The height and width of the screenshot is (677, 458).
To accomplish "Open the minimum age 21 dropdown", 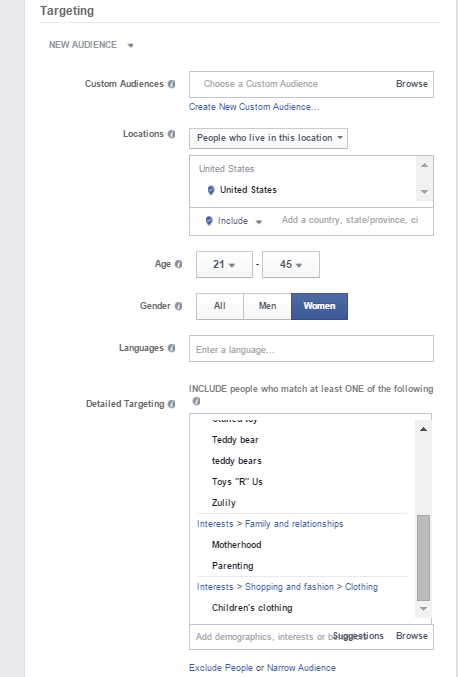I will click(224, 264).
